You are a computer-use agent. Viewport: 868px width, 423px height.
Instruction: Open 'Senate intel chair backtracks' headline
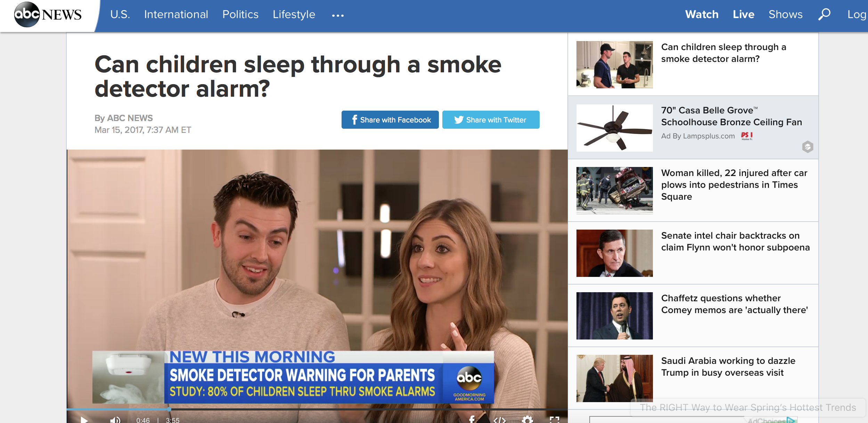point(735,241)
